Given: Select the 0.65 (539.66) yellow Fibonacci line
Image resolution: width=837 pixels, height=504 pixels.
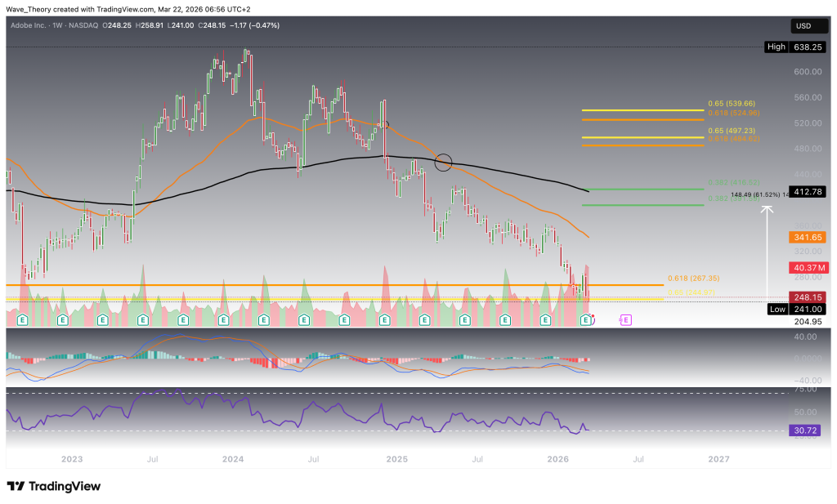Looking at the screenshot, I should [642, 109].
